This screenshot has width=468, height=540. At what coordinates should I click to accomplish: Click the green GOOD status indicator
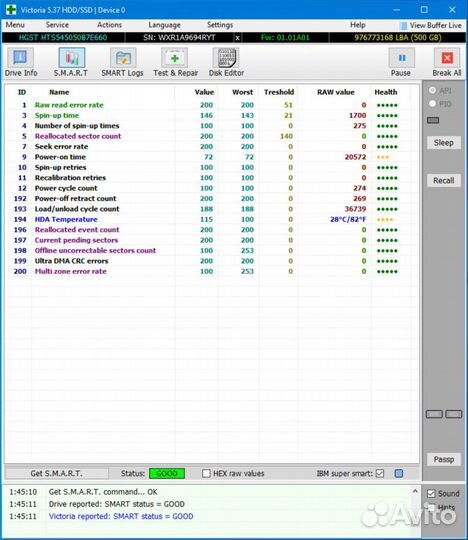click(x=167, y=474)
